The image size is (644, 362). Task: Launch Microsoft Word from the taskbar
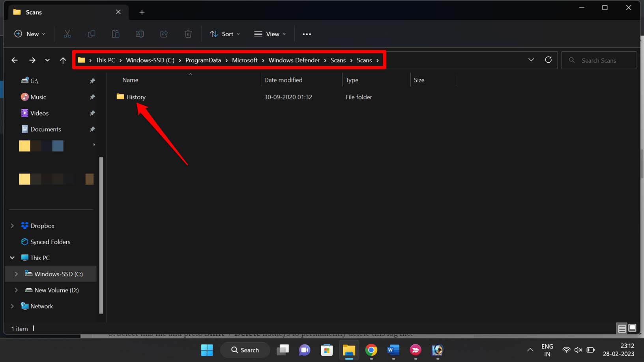393,350
